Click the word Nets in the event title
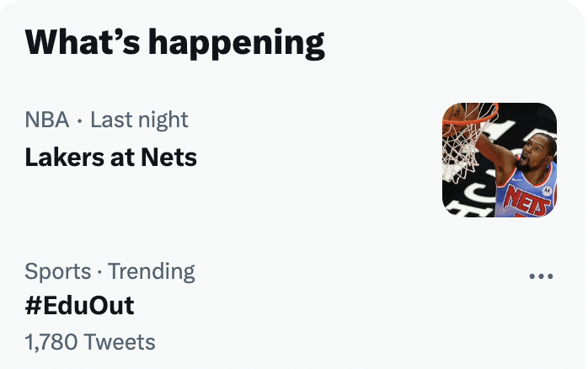 click(168, 158)
